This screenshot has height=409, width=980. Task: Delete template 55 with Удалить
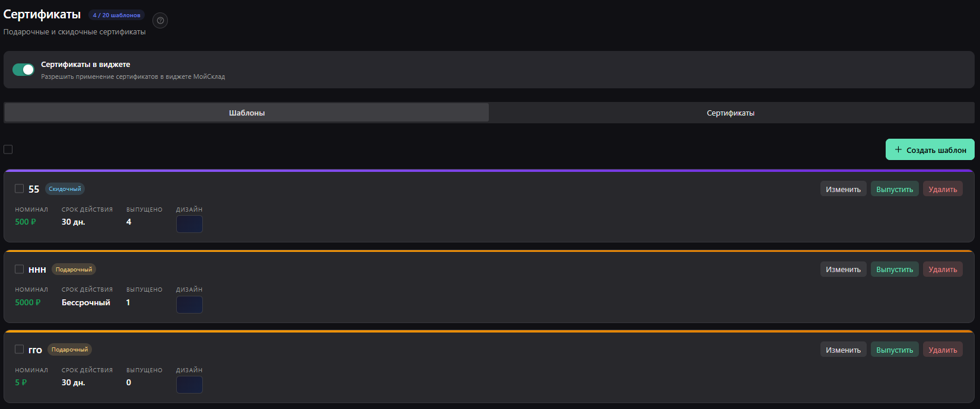943,189
